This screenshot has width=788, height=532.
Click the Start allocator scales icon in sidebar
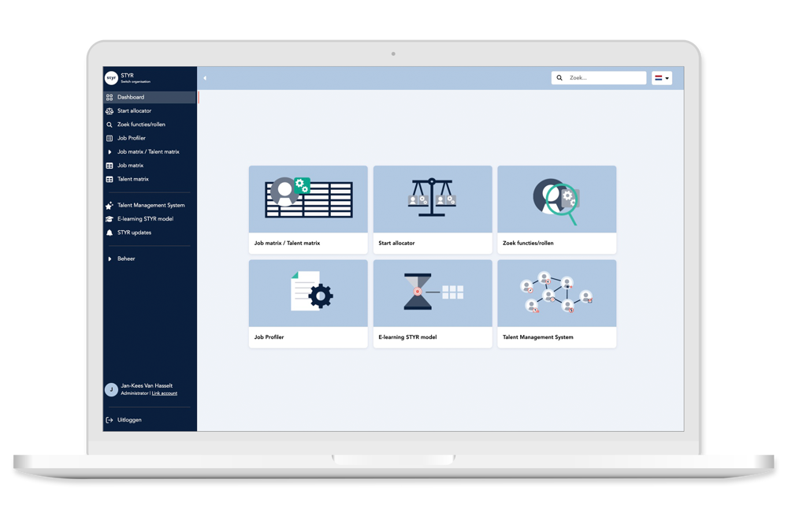point(110,111)
